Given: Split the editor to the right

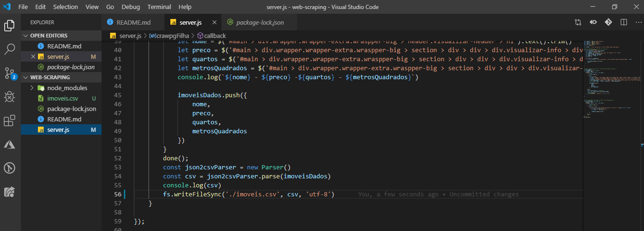Looking at the screenshot, I should point(624,22).
